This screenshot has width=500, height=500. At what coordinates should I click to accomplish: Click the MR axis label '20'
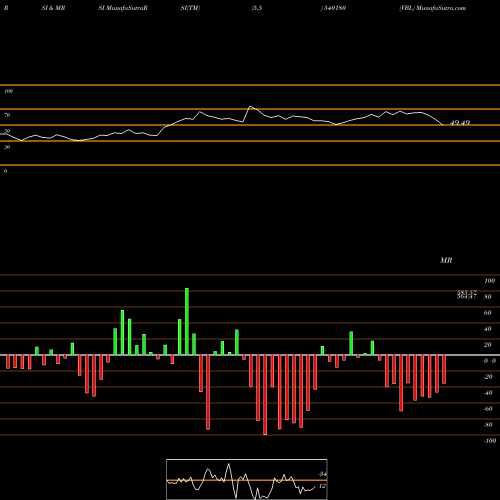click(x=488, y=345)
